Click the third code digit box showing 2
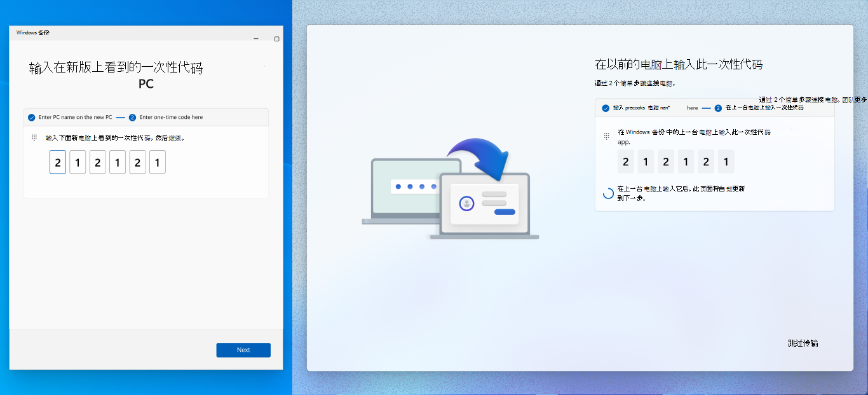868x395 pixels. tap(97, 162)
